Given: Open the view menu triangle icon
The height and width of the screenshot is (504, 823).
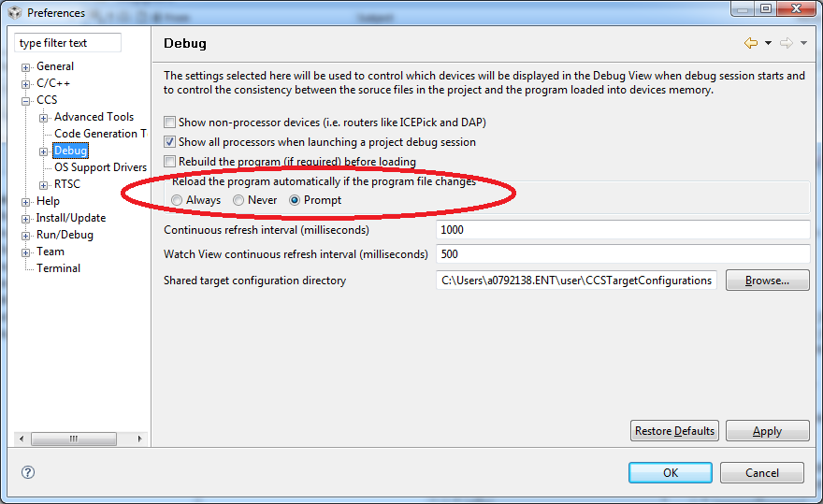Looking at the screenshot, I should click(x=803, y=43).
